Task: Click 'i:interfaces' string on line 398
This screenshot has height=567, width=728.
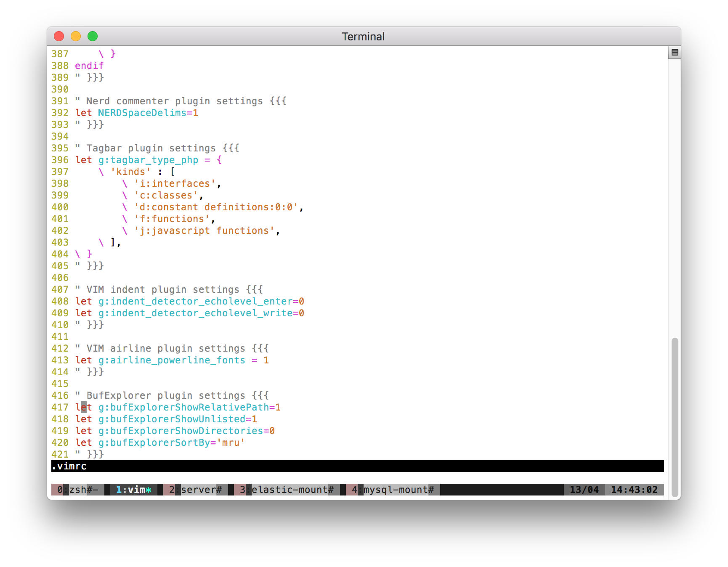Action: [175, 183]
